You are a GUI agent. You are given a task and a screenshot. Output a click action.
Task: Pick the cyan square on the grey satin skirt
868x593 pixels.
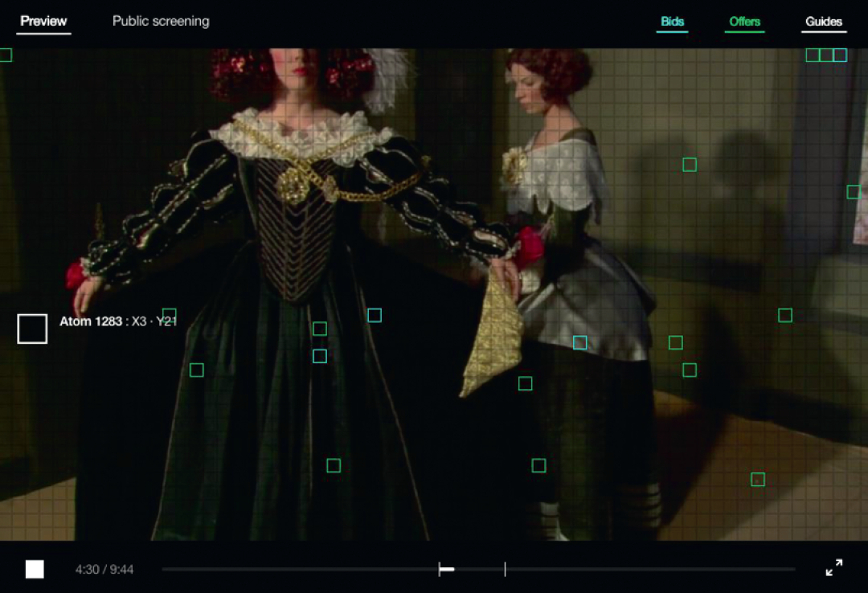click(579, 343)
